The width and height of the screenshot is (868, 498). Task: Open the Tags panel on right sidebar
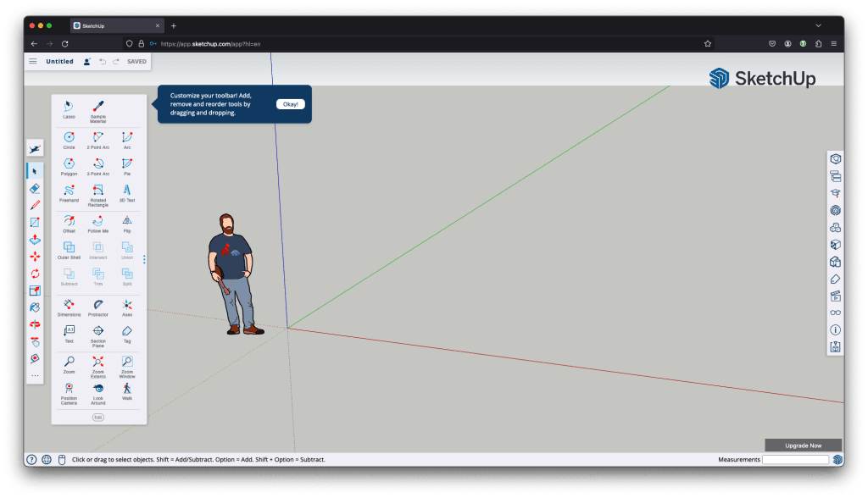tap(835, 279)
